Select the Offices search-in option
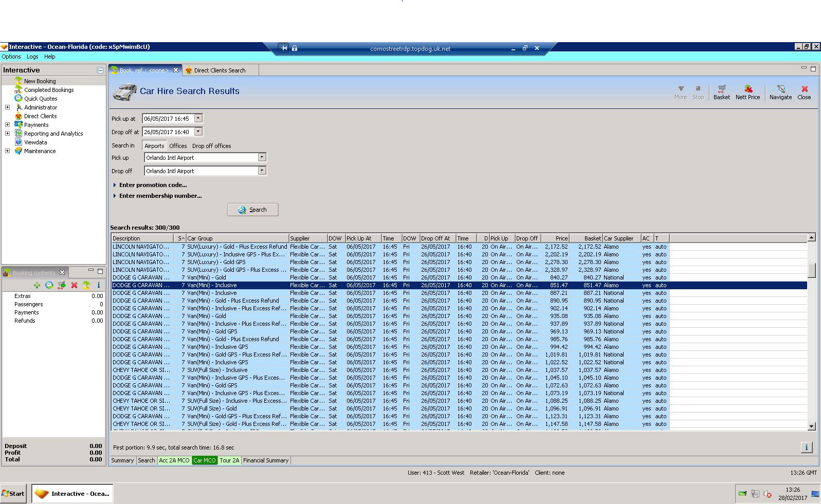Image resolution: width=821 pixels, height=504 pixels. coord(178,146)
